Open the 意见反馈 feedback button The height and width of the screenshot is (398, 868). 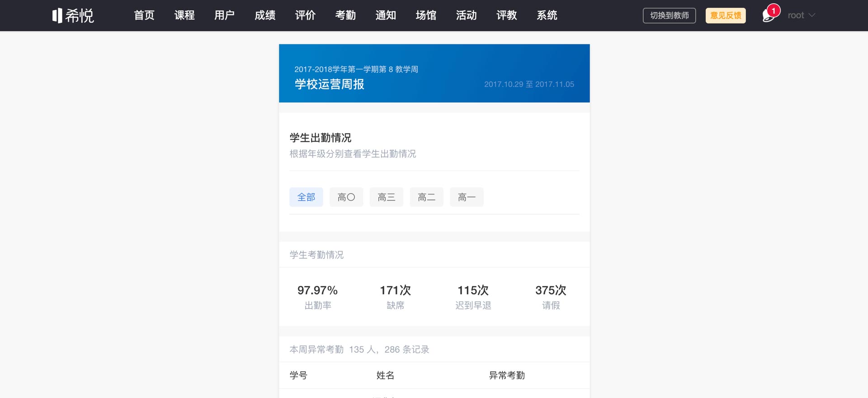coord(725,15)
